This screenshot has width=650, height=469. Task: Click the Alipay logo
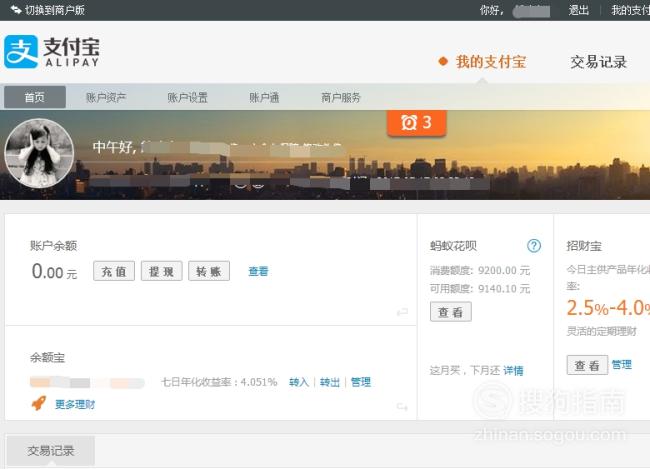[52, 51]
